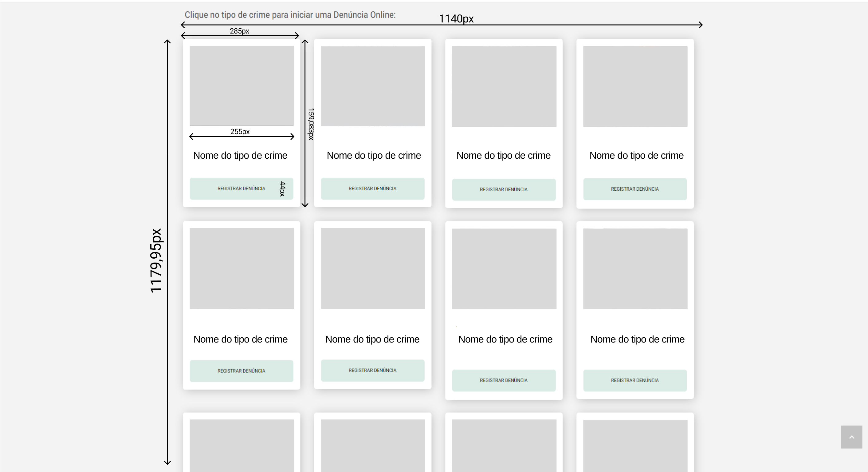
Task: Select image placeholder of second row, first card
Action: pyautogui.click(x=242, y=269)
